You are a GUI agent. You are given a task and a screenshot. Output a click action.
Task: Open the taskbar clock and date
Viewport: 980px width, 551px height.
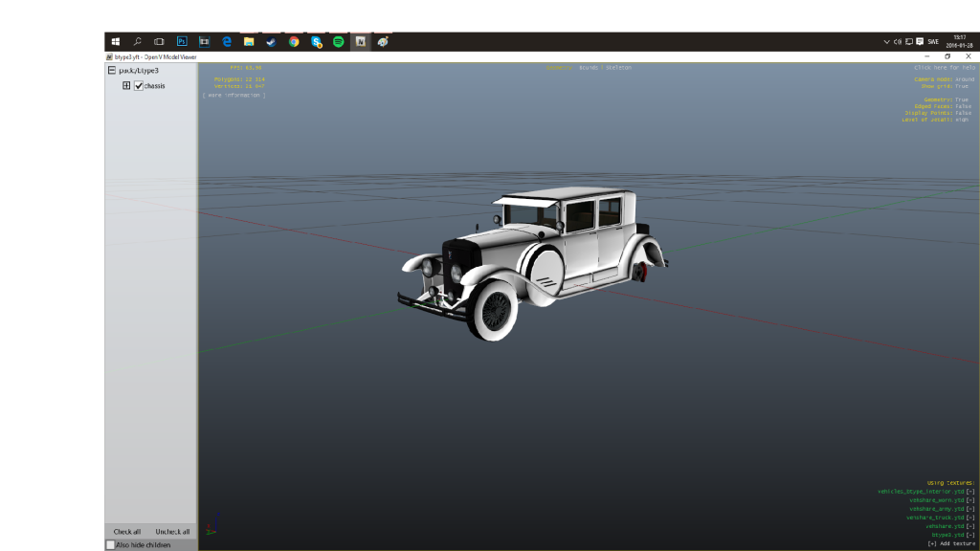coord(959,42)
